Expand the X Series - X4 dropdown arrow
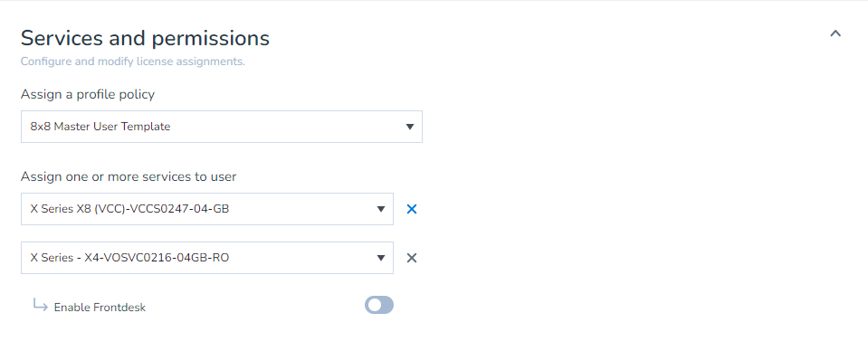The width and height of the screenshot is (868, 351). tap(381, 258)
